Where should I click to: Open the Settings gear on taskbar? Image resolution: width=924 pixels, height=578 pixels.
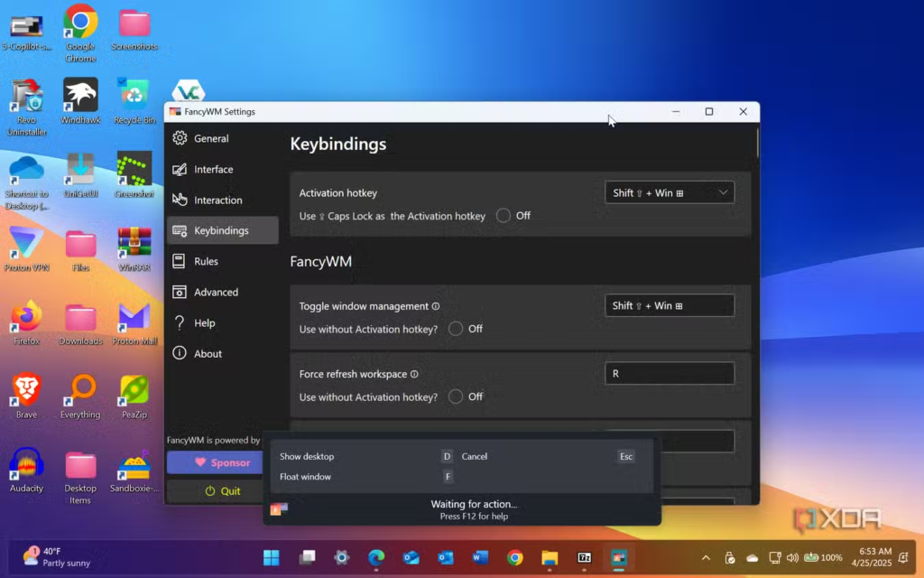click(341, 557)
